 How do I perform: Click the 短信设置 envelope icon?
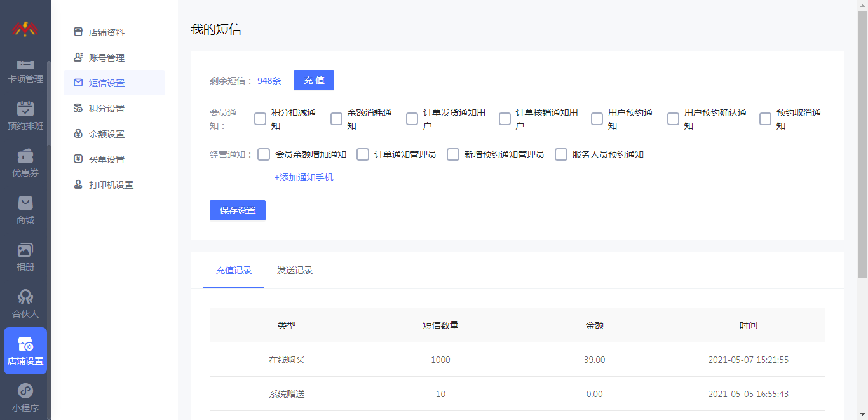(x=78, y=83)
